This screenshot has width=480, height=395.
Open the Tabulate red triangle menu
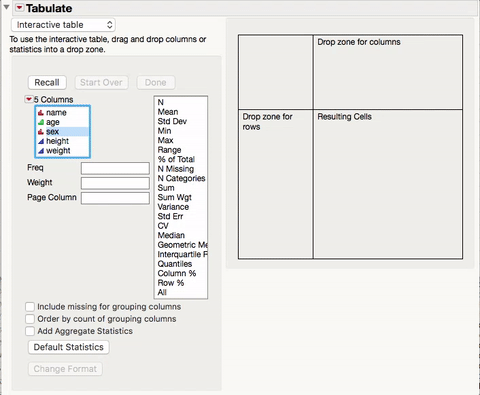coord(20,8)
